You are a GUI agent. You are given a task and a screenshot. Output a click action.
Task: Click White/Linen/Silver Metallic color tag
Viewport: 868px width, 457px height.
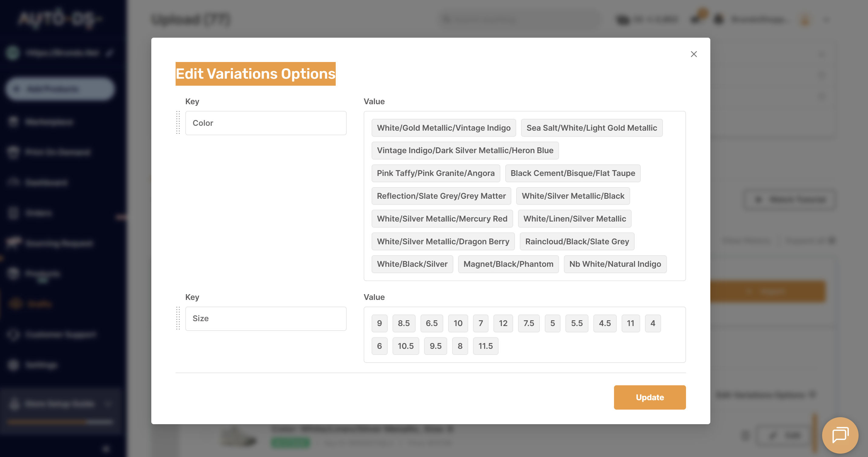574,219
